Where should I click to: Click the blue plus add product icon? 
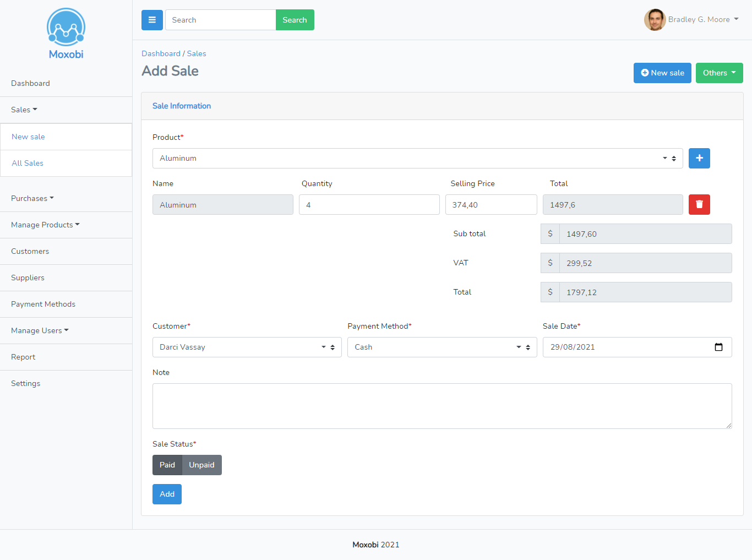(699, 158)
